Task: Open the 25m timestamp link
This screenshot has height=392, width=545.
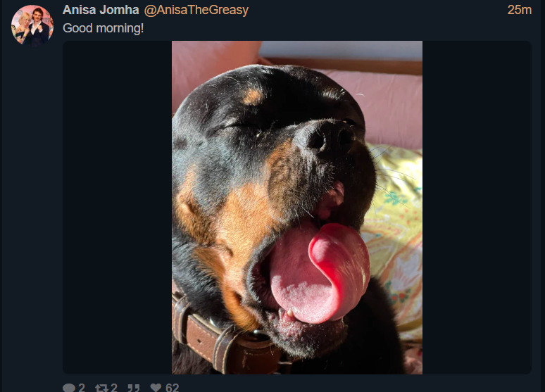Action: pos(519,10)
